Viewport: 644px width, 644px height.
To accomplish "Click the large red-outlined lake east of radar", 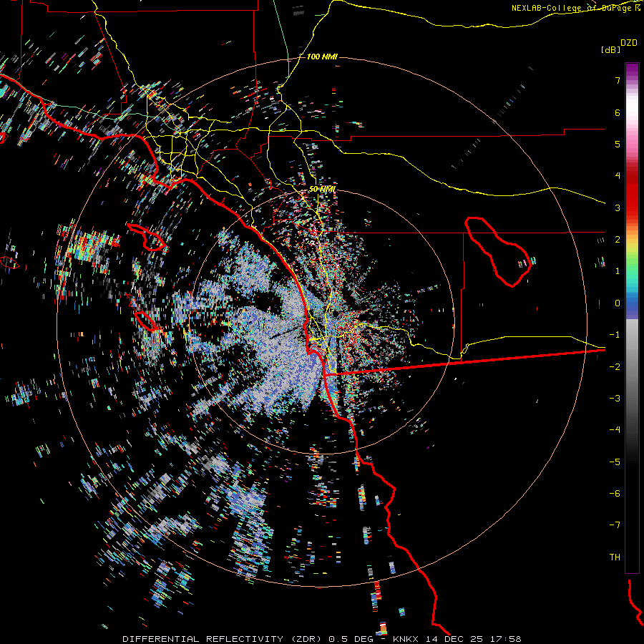I will click(x=498, y=251).
